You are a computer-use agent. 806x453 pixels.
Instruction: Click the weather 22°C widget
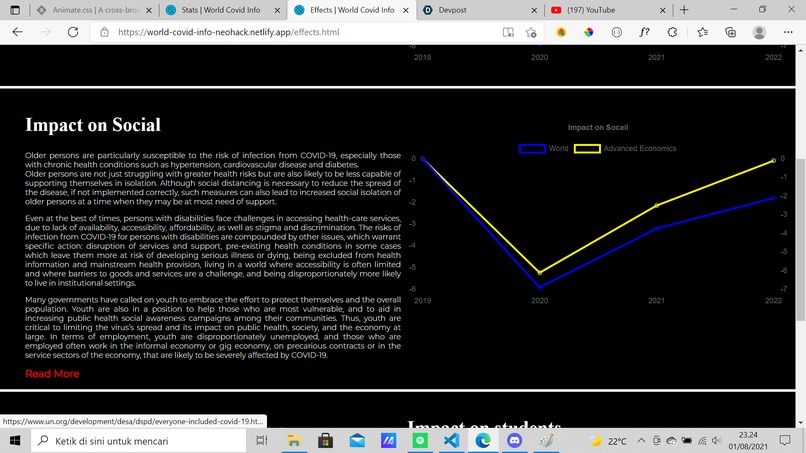point(608,441)
